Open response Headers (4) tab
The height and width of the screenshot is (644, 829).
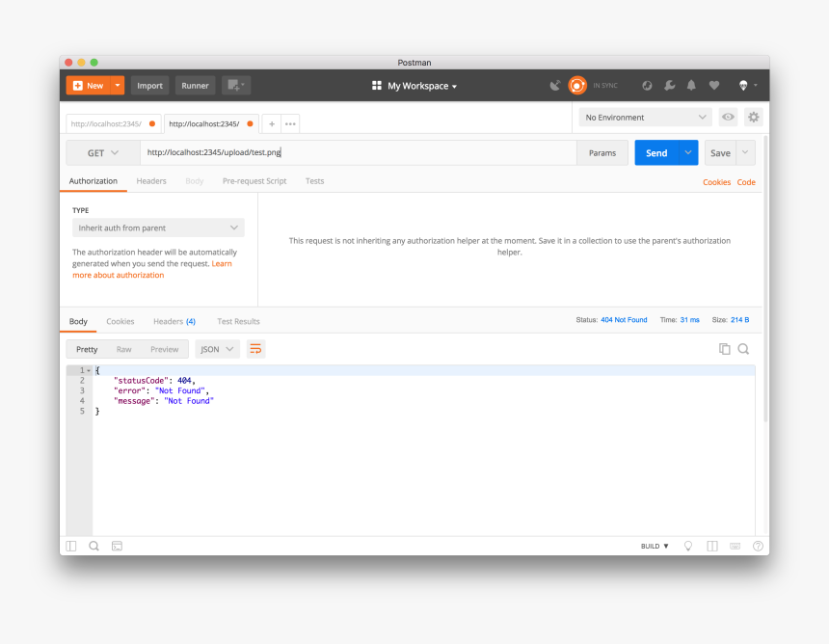tap(174, 321)
